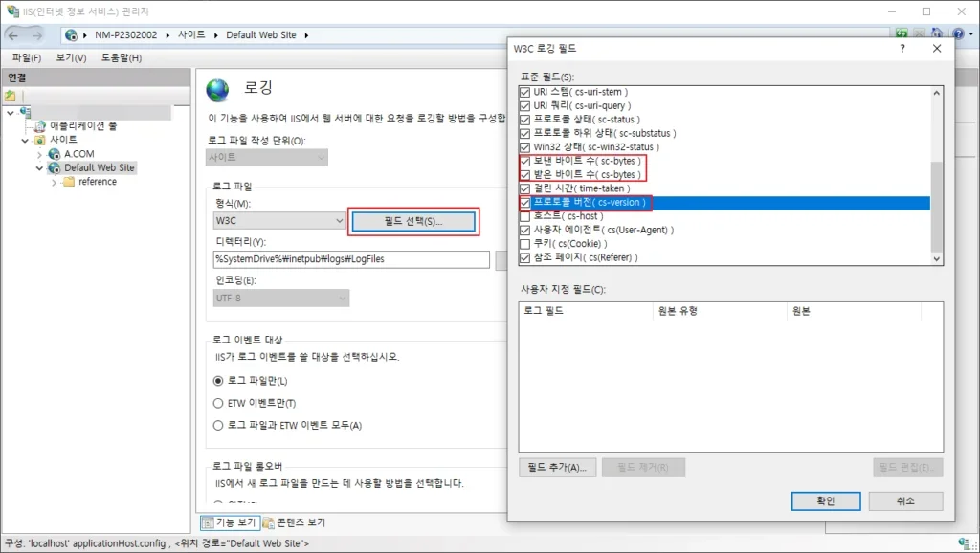Click the reference folder icon
The width and height of the screenshot is (980, 553).
(x=69, y=181)
